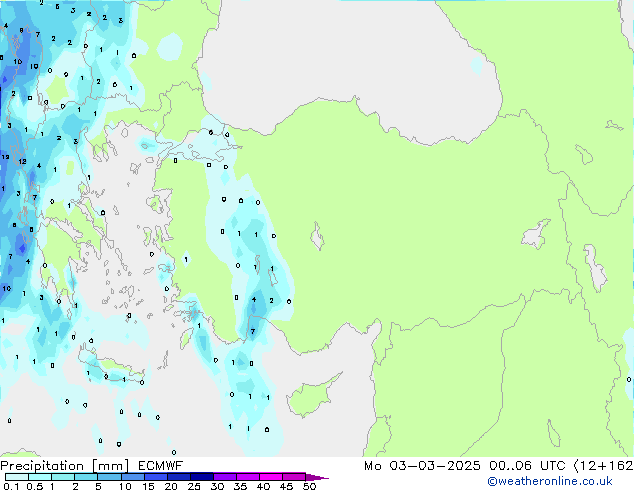Click the legend arrow above 50 mm
634x490 pixels.
[317, 478]
